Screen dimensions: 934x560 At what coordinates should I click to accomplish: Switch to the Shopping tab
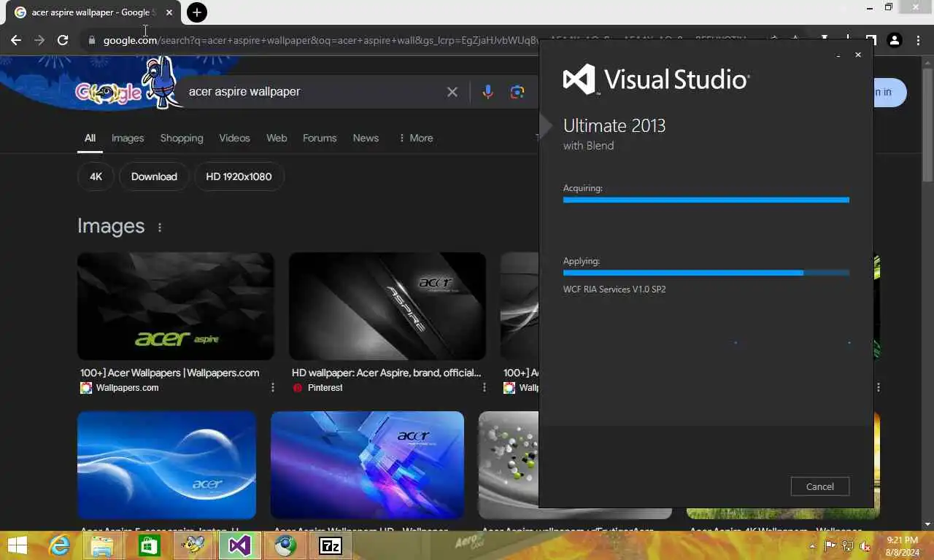click(182, 138)
